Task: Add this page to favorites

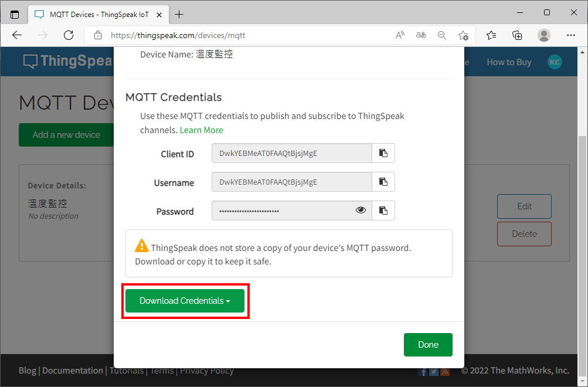Action: pyautogui.click(x=463, y=35)
